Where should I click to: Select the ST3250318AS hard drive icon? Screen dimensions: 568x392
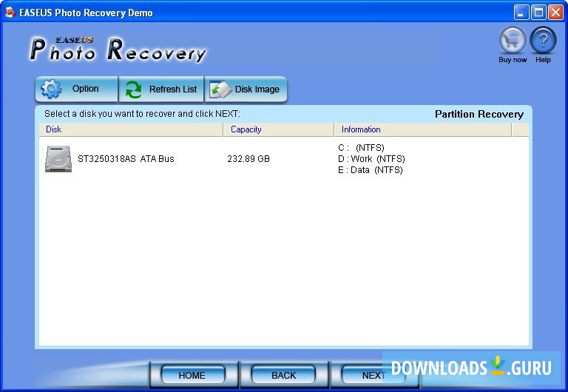[58, 159]
